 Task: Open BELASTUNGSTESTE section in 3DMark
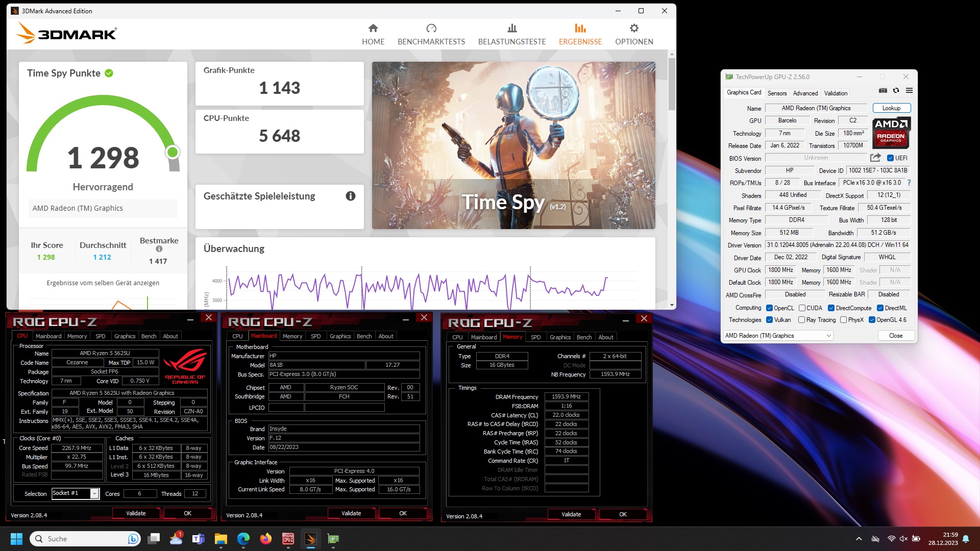(x=512, y=34)
